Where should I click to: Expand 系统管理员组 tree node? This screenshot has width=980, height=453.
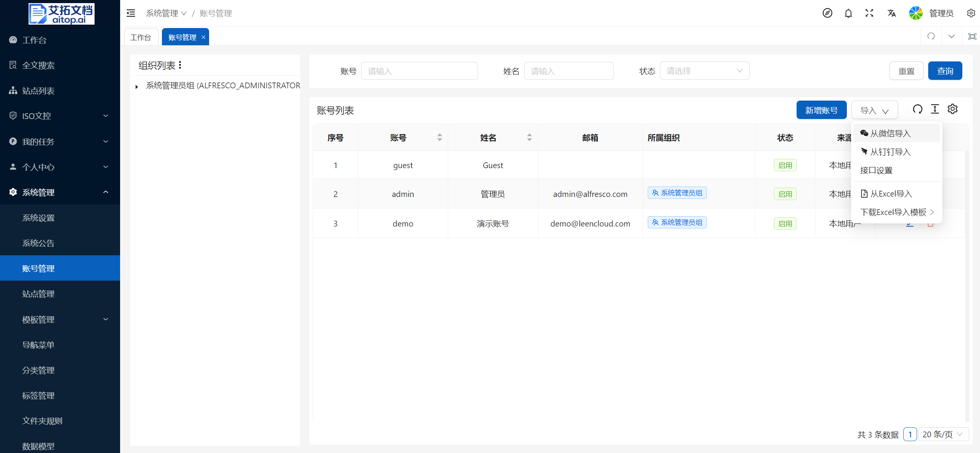137,87
